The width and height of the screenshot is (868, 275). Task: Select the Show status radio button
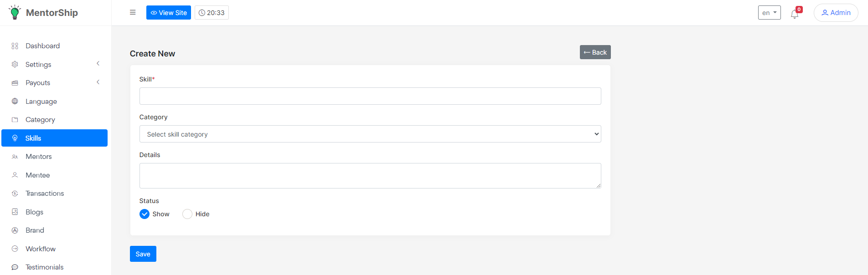145,214
